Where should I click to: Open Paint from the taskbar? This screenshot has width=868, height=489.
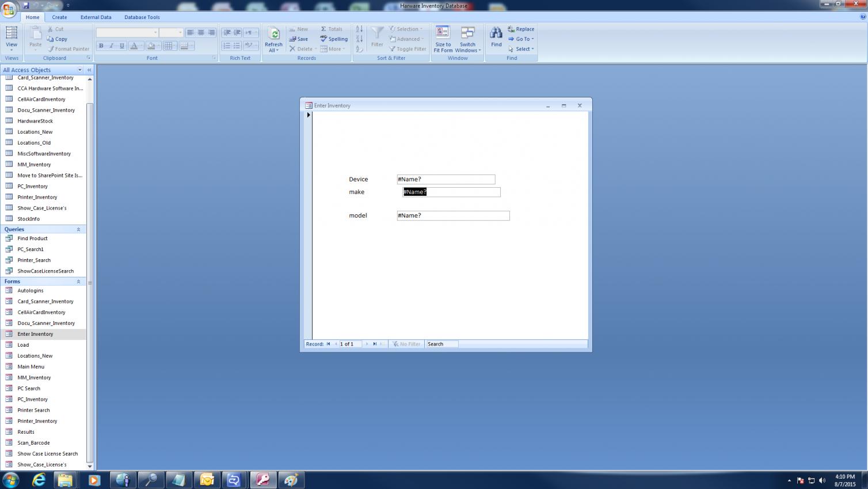(x=291, y=480)
